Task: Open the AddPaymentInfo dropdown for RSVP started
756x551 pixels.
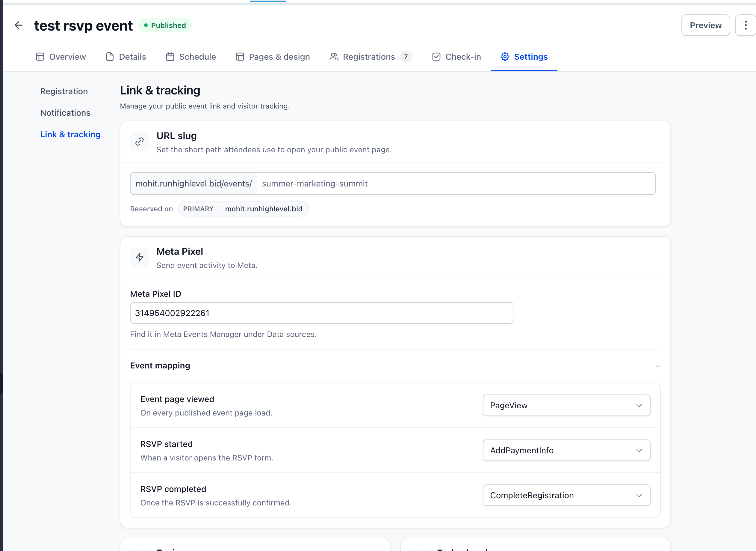Action: (566, 450)
